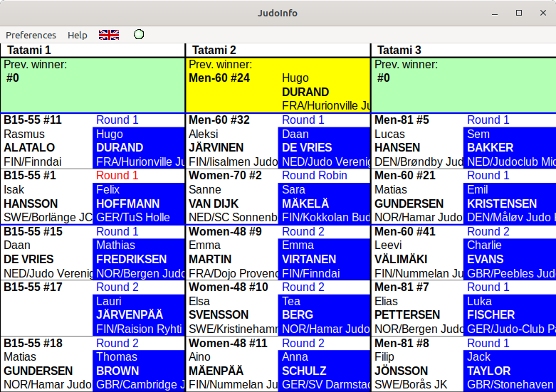This screenshot has width=556, height=392.
Task: Click the green circle status icon
Action: tap(139, 35)
